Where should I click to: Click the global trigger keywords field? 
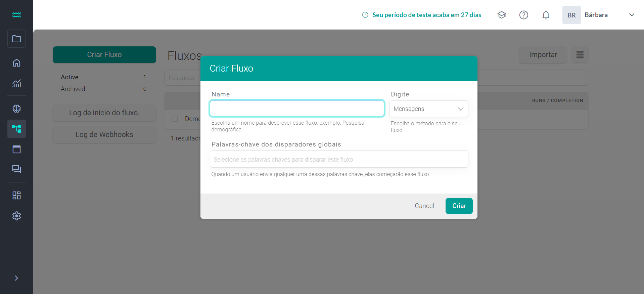pyautogui.click(x=339, y=159)
